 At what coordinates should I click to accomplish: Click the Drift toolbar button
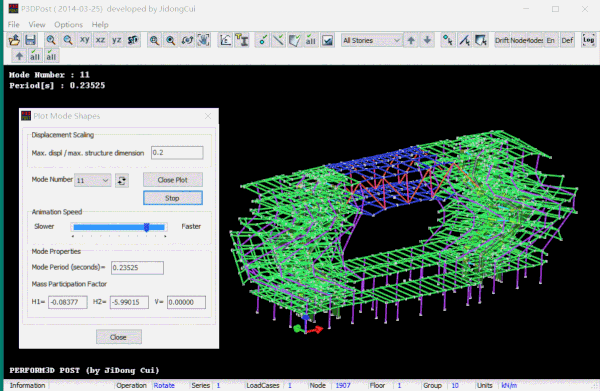[x=502, y=40]
